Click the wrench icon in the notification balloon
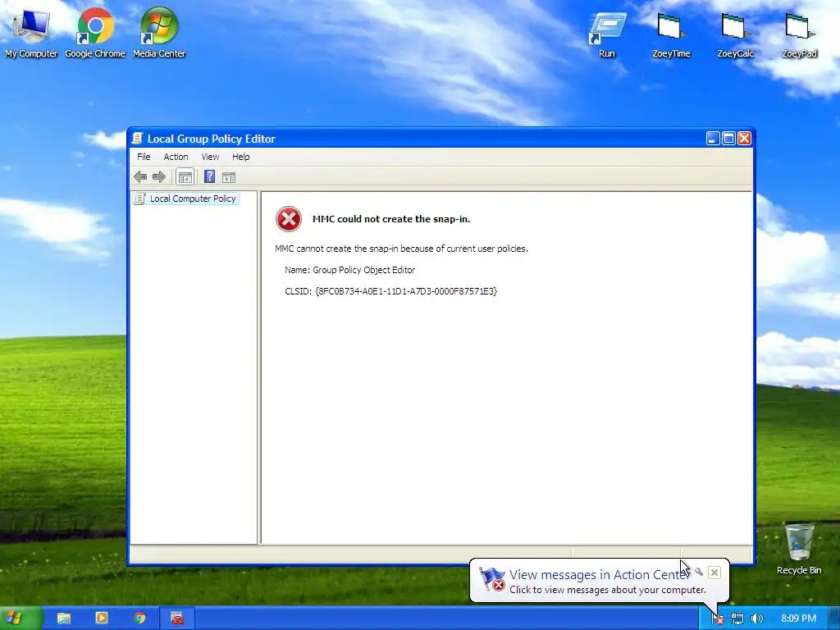This screenshot has width=840, height=630. (699, 572)
